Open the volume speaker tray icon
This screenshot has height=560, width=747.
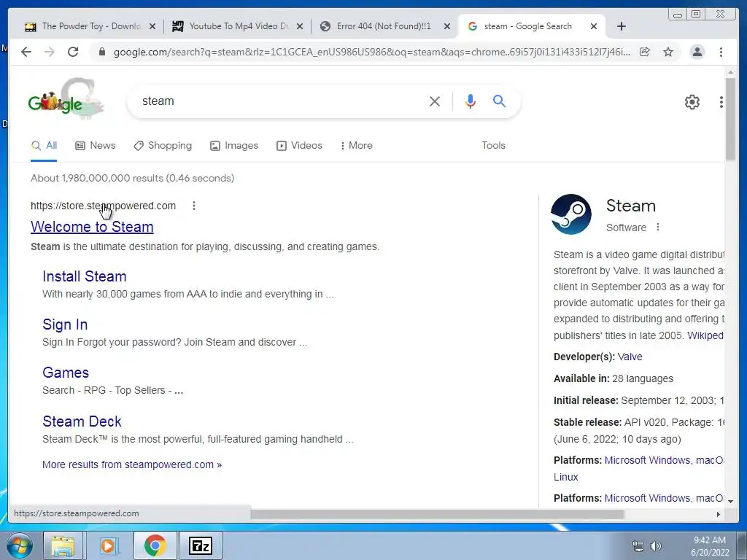pos(656,546)
